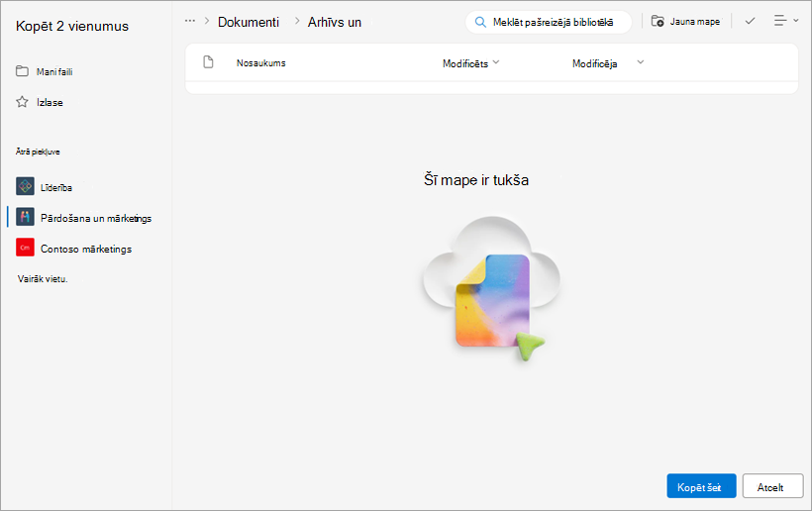Click Šī mape ir tukša message

476,179
